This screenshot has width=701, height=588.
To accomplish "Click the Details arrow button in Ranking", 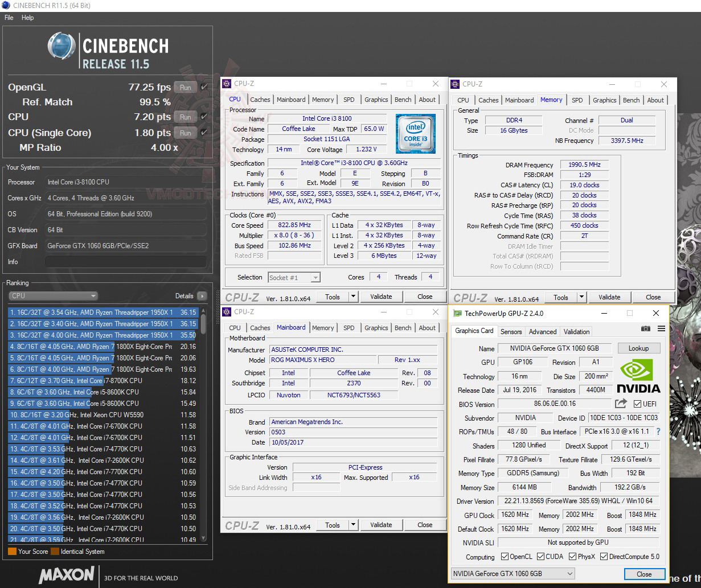I will [x=202, y=296].
